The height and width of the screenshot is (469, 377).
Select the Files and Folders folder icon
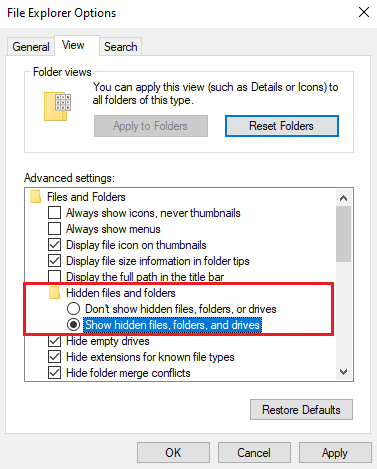[35, 197]
